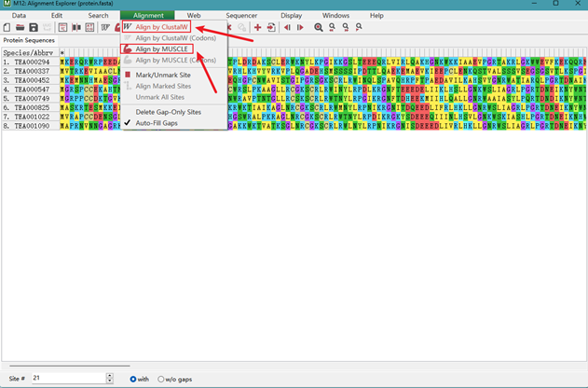Click the AT/CG nucleotide toolbar icon
Image resolution: width=588 pixels, height=388 pixels.
pyautogui.click(x=89, y=27)
